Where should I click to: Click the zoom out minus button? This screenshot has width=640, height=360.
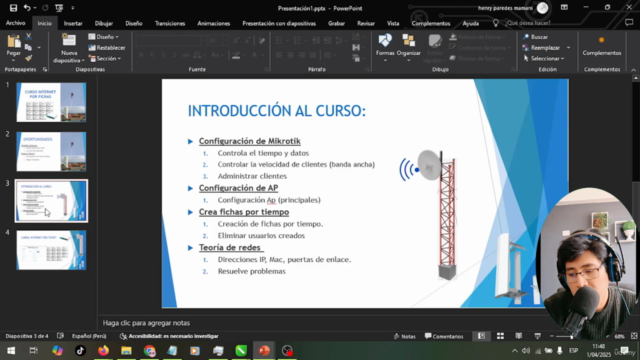(x=552, y=336)
